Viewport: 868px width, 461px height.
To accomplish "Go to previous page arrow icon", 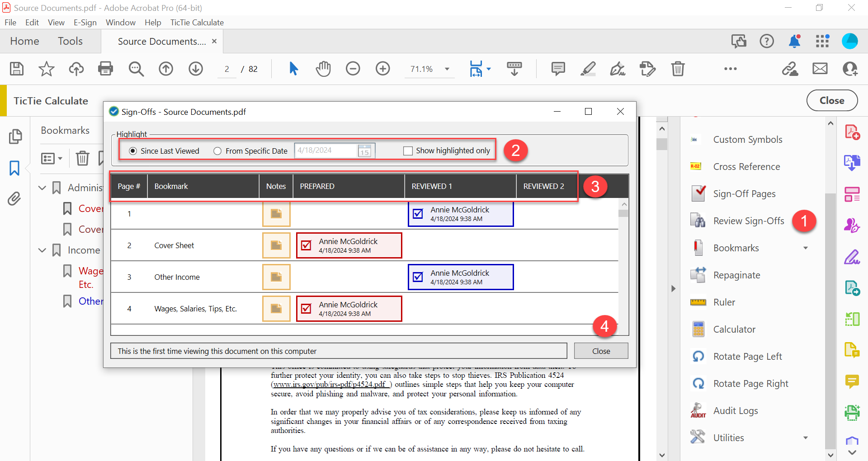I will click(x=166, y=69).
